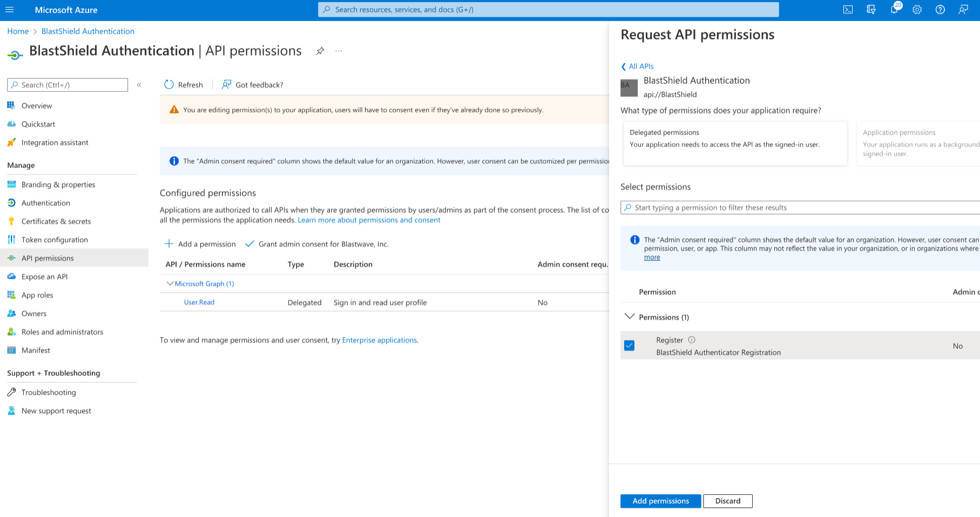Open the portal settings gear
Viewport: 980px width, 517px height.
coord(917,9)
